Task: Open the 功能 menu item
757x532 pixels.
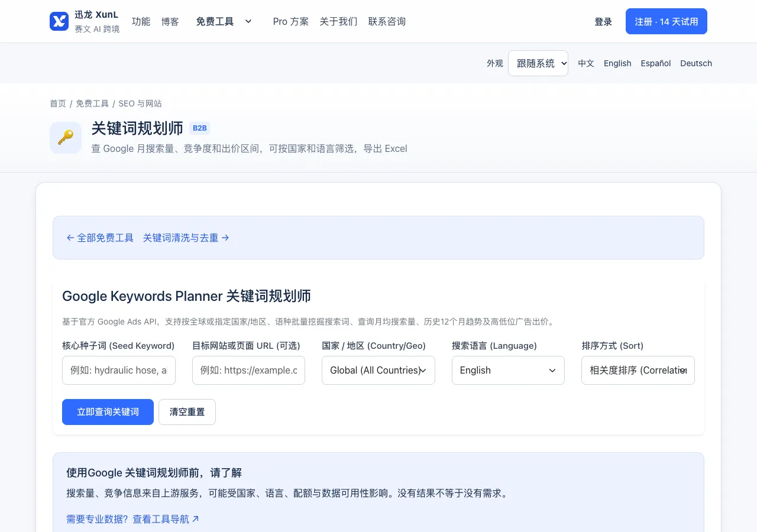Action: pyautogui.click(x=141, y=21)
